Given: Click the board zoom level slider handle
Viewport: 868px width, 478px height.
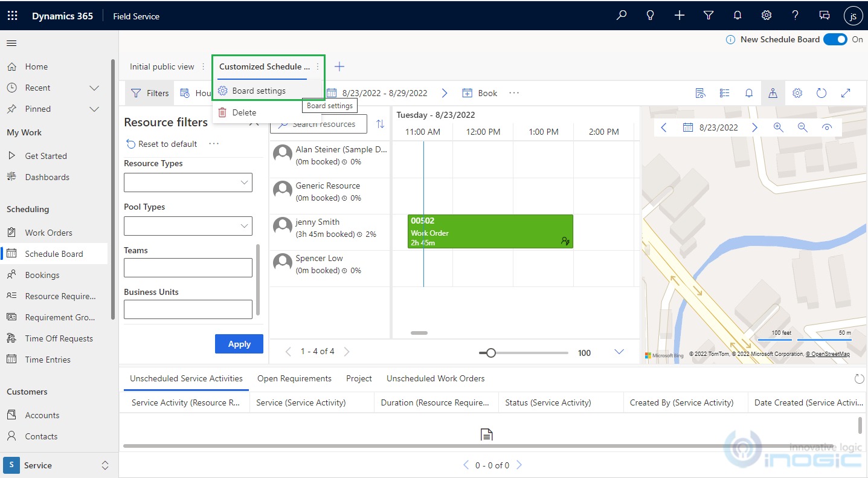Looking at the screenshot, I should pos(491,353).
